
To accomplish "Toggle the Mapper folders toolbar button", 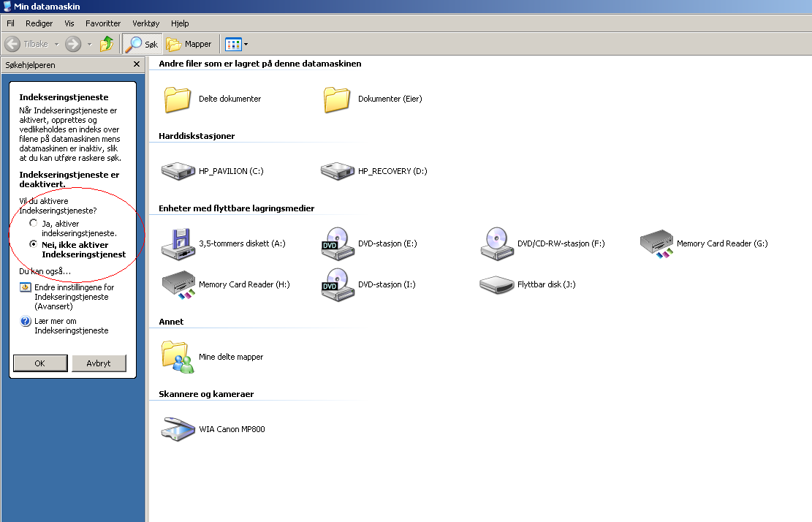I will [x=189, y=44].
